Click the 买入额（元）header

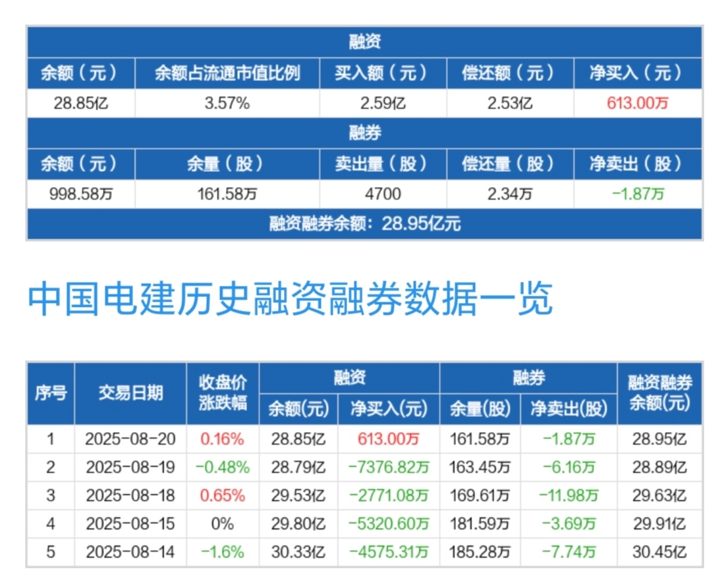(383, 73)
